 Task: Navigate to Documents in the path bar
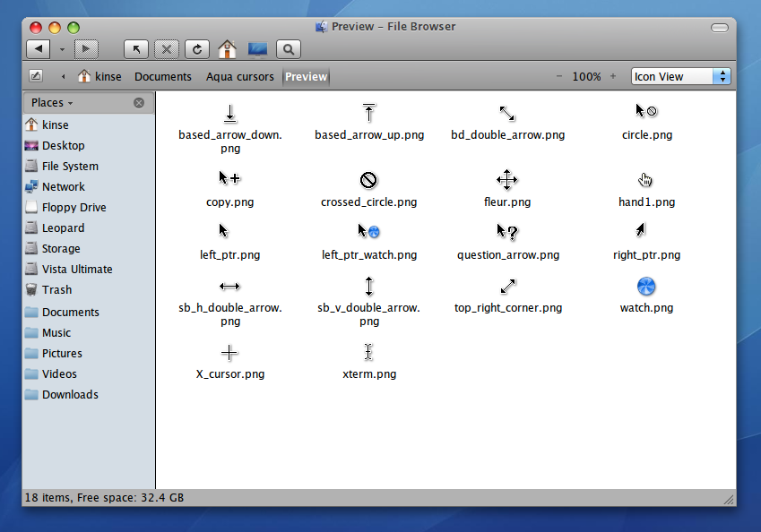(x=162, y=76)
